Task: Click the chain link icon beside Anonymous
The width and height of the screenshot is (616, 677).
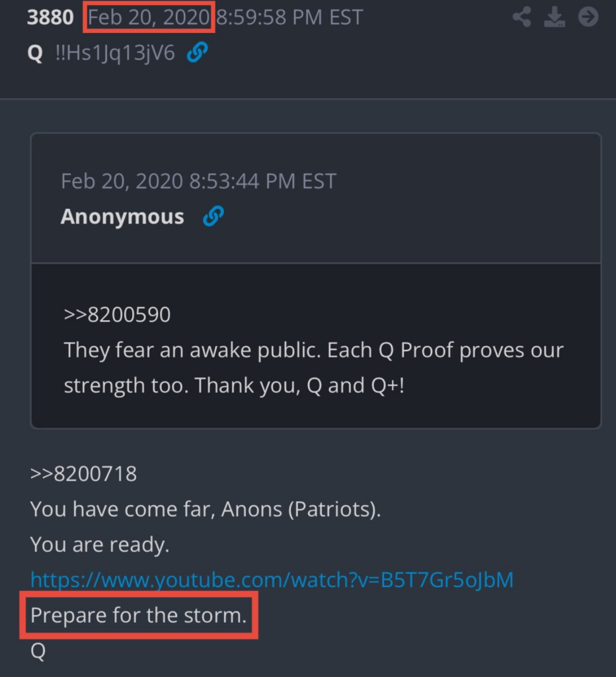Action: point(213,216)
